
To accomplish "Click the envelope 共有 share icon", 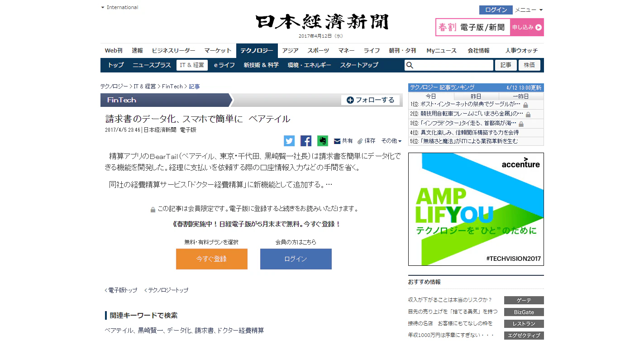I will pos(337,141).
